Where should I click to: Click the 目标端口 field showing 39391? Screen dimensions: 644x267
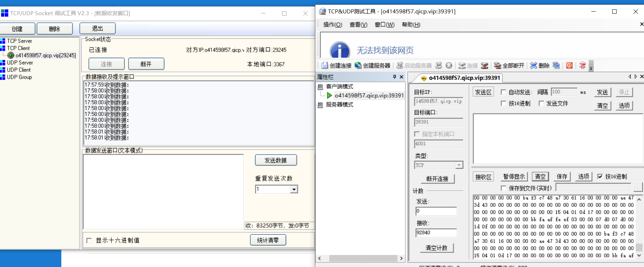click(x=438, y=122)
